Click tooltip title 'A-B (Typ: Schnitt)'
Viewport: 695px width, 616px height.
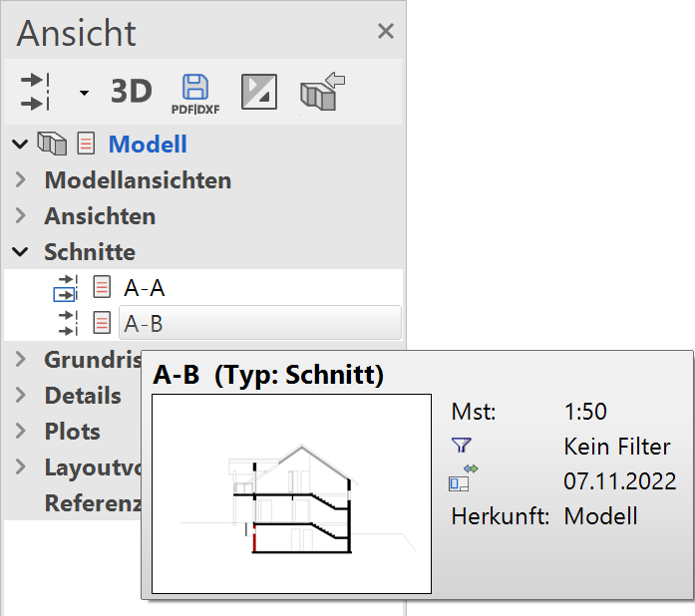[x=268, y=375]
